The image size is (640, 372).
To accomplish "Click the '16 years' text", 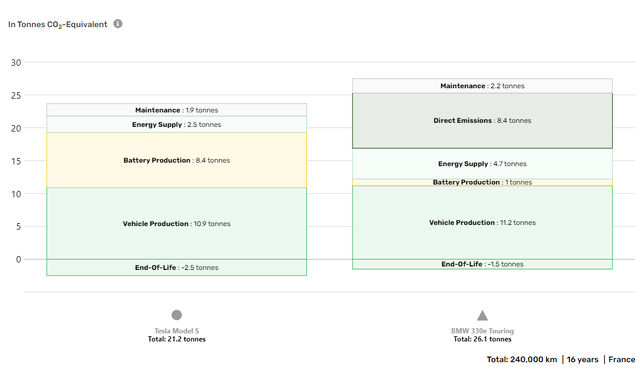I will 582,359.
